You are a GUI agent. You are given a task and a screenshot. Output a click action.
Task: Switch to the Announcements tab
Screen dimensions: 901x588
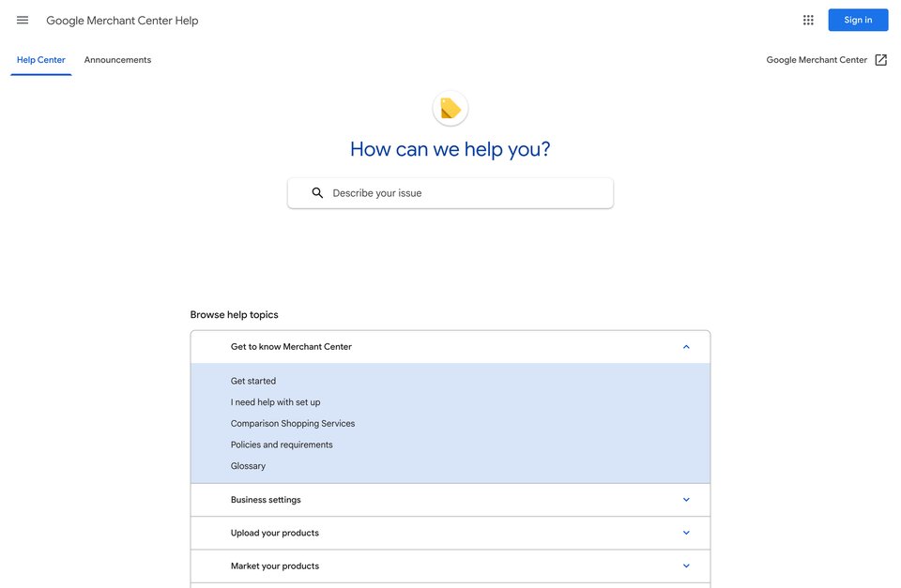coord(118,60)
